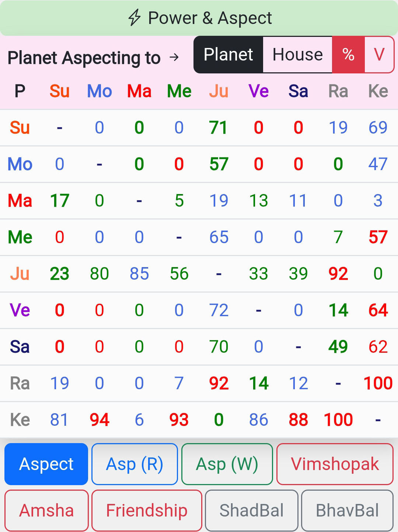Open the Aspect tab
The width and height of the screenshot is (398, 532).
point(46,464)
